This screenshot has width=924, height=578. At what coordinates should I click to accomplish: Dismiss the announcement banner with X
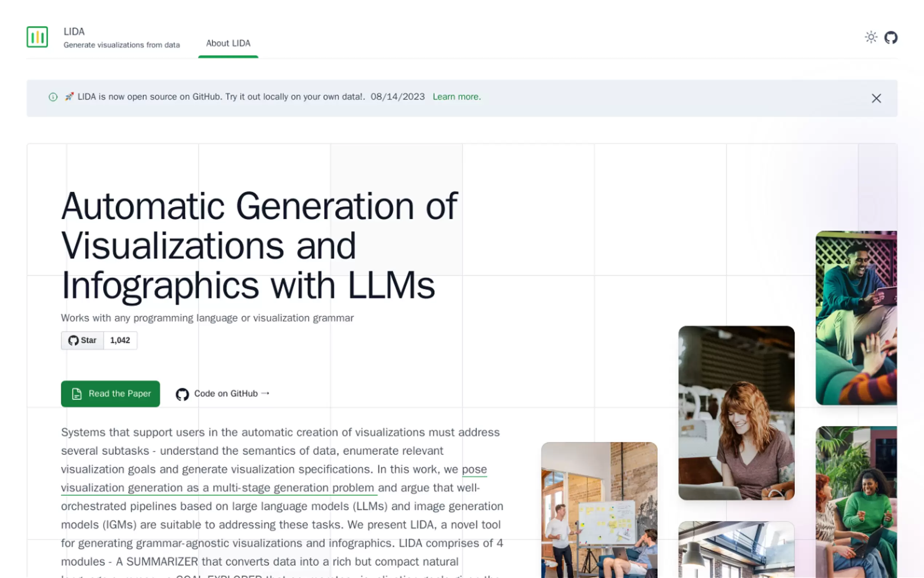click(x=876, y=98)
